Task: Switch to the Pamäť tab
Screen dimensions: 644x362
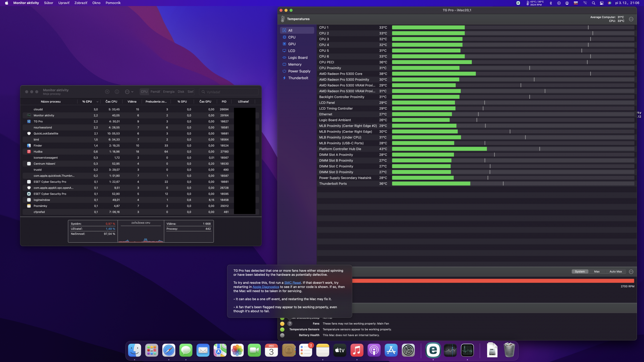Action: coord(155,92)
